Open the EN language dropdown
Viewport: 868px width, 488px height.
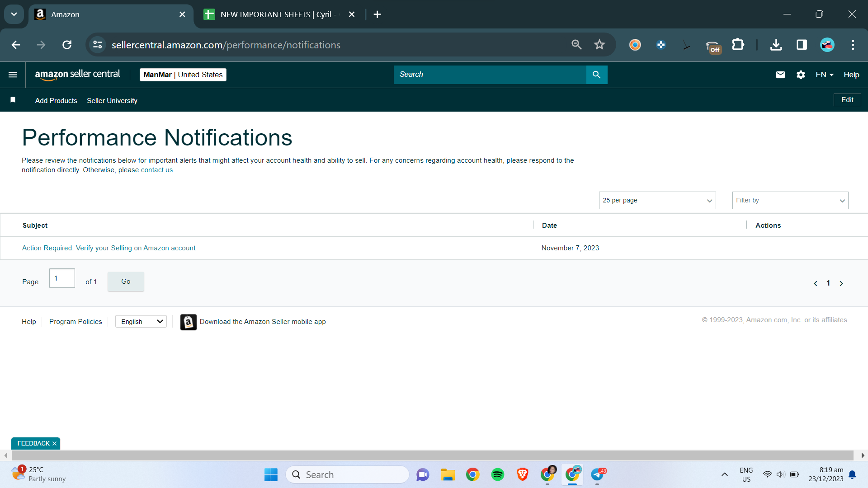(825, 75)
